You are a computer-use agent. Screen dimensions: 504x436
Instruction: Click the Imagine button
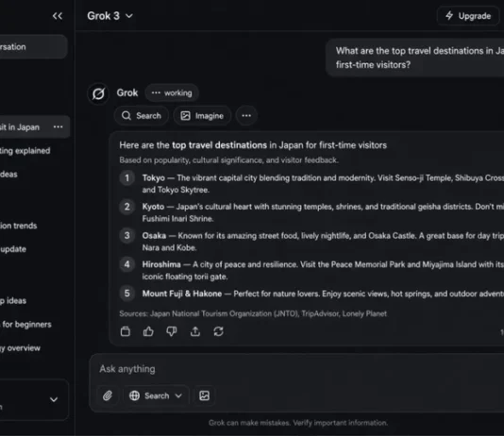[202, 116]
